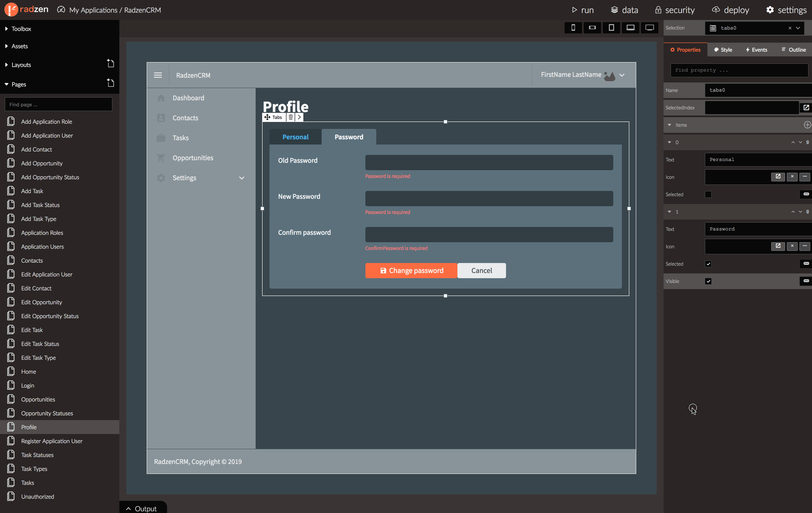Click the hamburger menu in RadzenCRM header

coord(158,75)
